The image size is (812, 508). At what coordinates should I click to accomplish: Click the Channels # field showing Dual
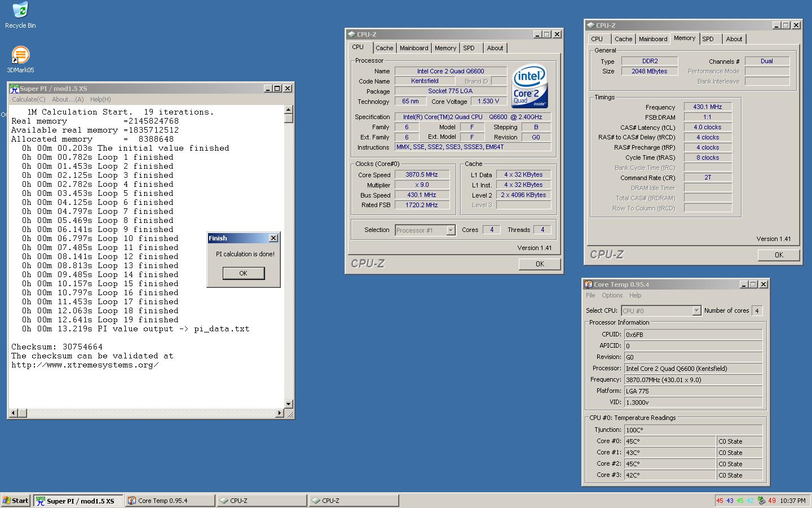point(767,61)
